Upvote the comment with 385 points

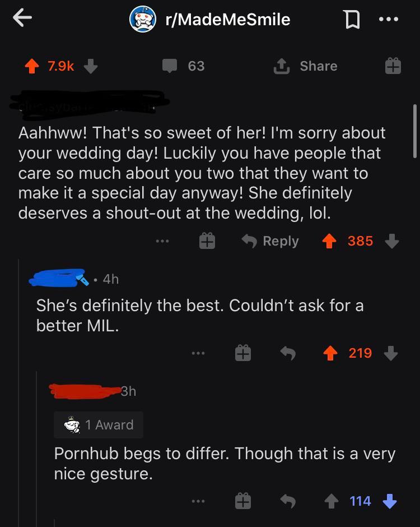330,241
